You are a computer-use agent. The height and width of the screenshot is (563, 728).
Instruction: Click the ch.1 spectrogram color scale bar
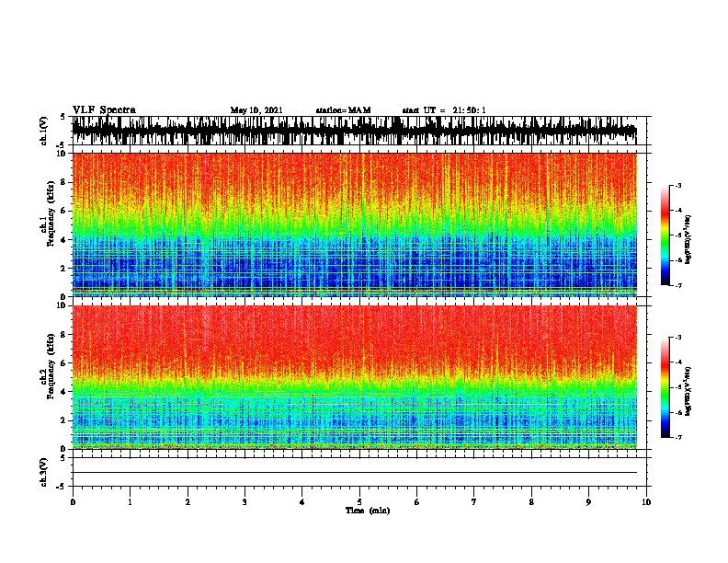(x=665, y=236)
